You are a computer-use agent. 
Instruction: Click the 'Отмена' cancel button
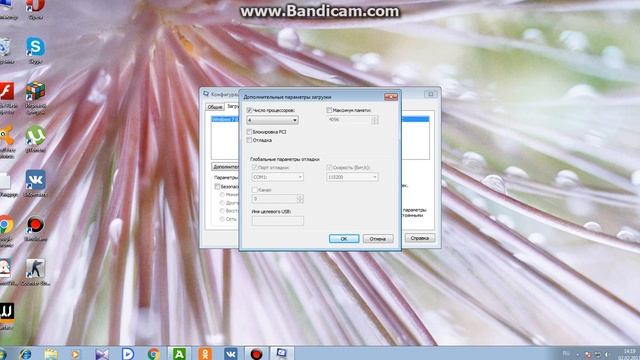(378, 238)
